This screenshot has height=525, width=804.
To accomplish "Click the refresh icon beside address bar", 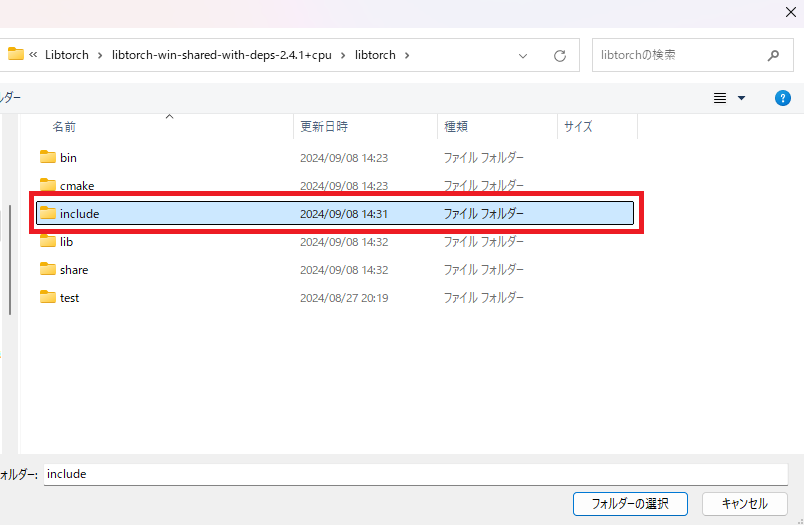I will (560, 56).
